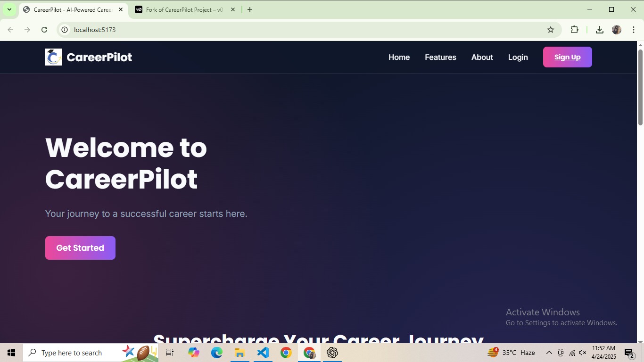Click the CareerPilot brand name in header
Viewport: 644px width, 362px height.
coord(99,57)
